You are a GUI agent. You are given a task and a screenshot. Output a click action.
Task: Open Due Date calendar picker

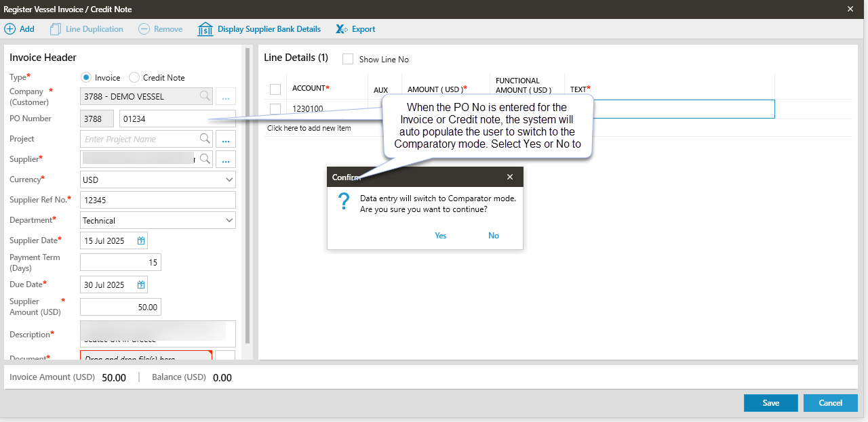[141, 284]
